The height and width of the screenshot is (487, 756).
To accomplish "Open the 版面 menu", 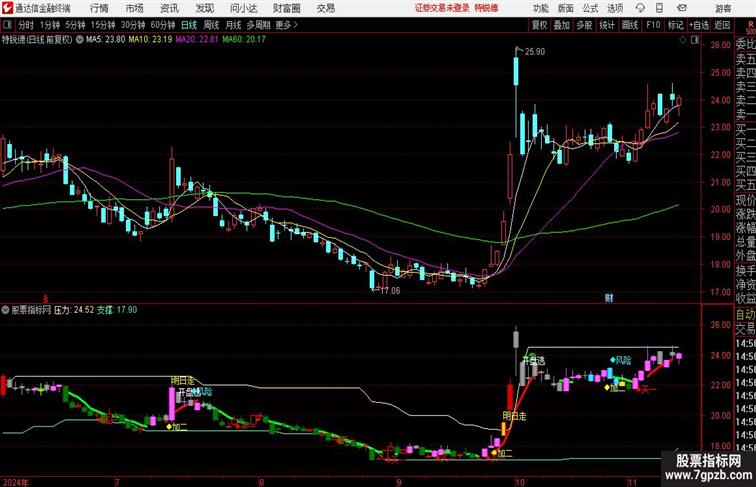I will pos(566,8).
